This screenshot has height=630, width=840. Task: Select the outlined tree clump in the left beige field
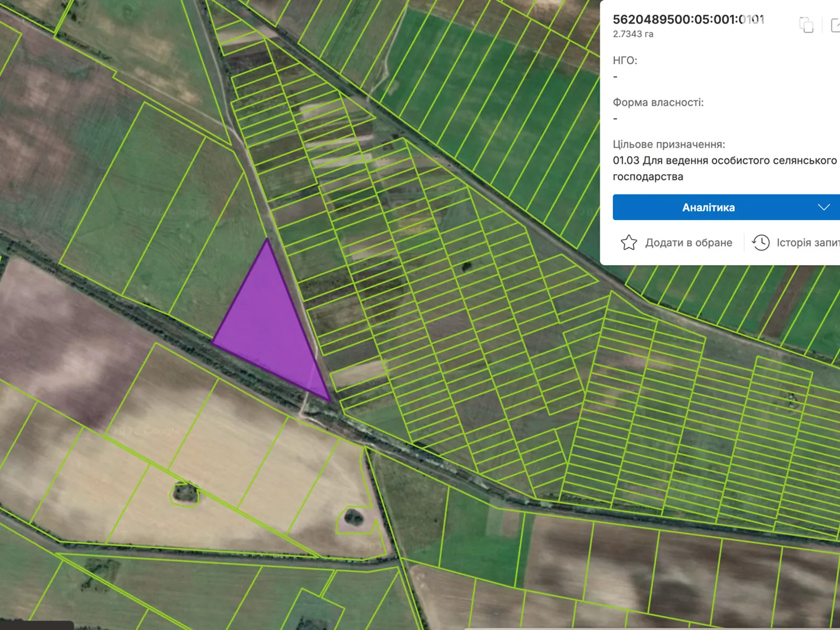(x=184, y=493)
